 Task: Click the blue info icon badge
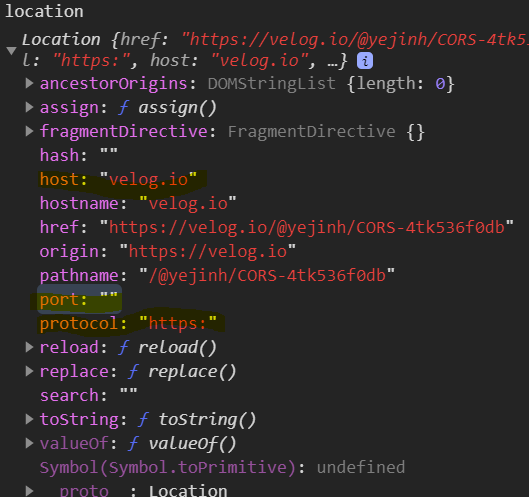click(x=365, y=61)
